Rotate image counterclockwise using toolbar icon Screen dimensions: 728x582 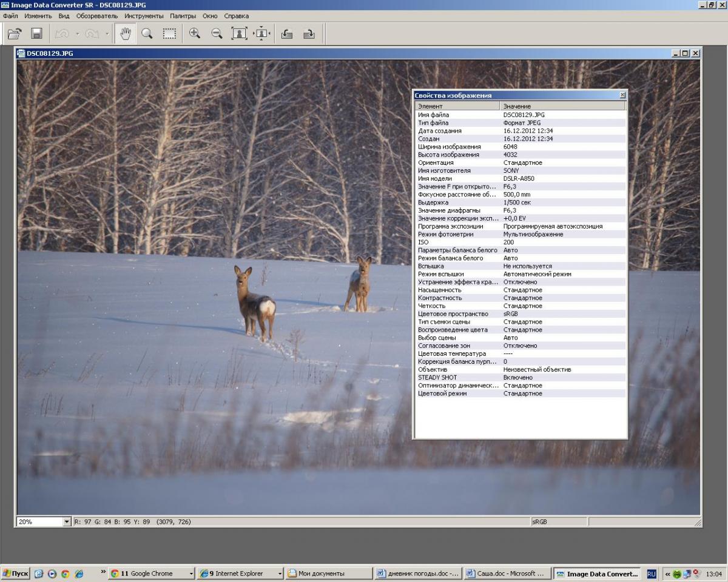point(287,34)
